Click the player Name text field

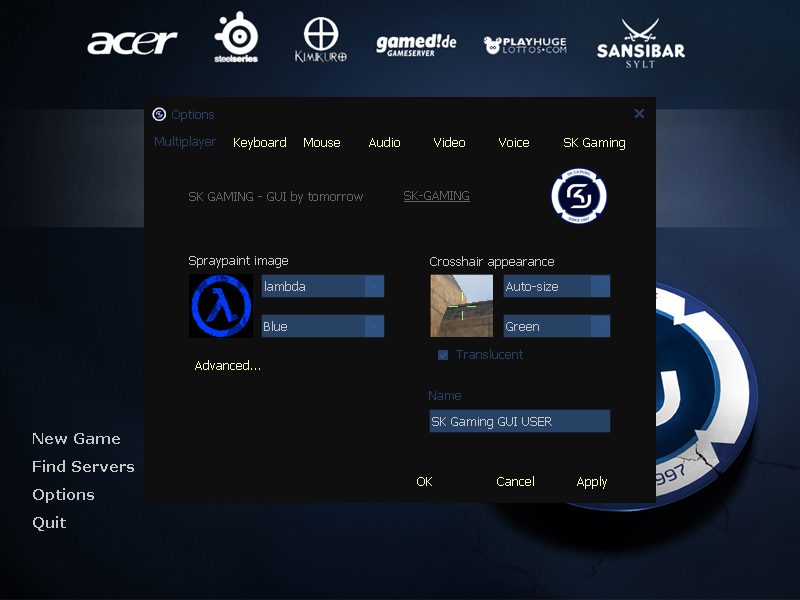(x=519, y=422)
